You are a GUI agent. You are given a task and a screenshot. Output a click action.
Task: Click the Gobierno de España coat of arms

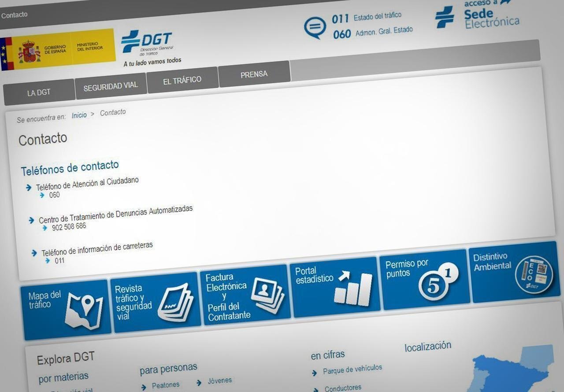pyautogui.click(x=29, y=52)
